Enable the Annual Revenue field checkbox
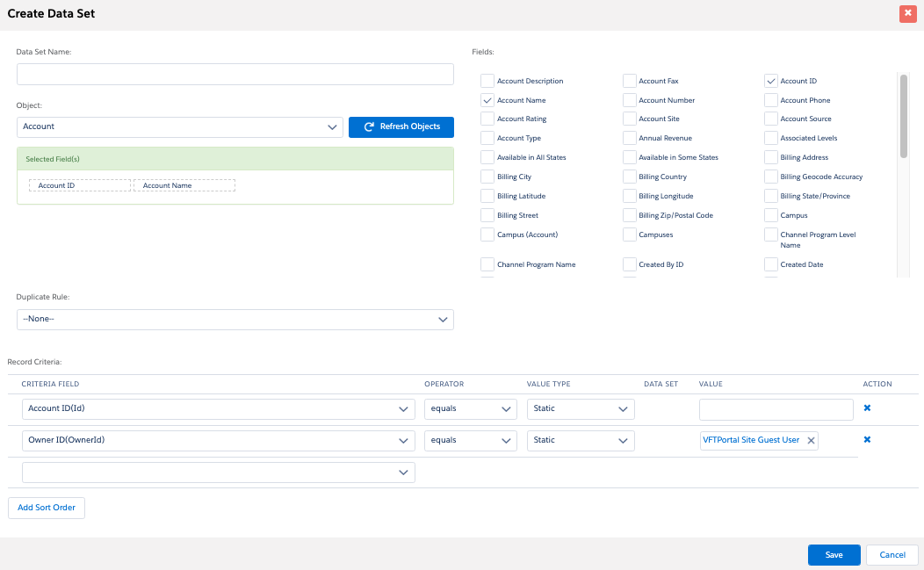Screen dimensions: 924x570 [x=630, y=138]
